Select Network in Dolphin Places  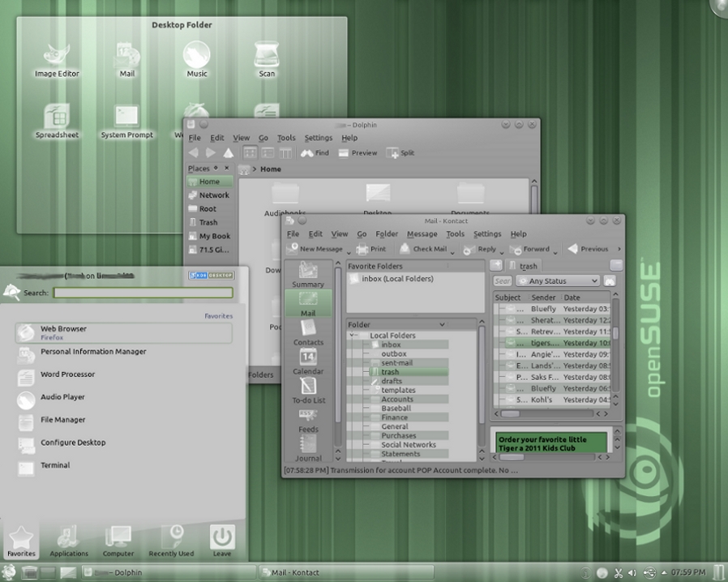(209, 195)
